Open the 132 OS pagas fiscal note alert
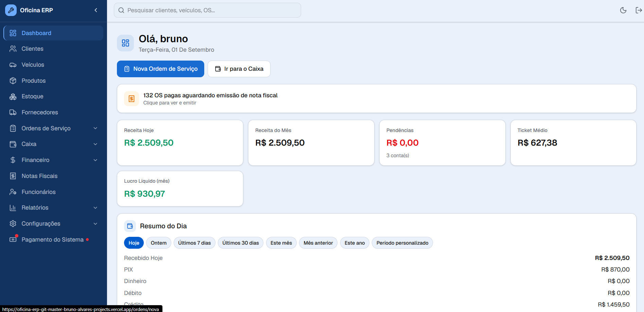This screenshot has width=644, height=312. (377, 99)
